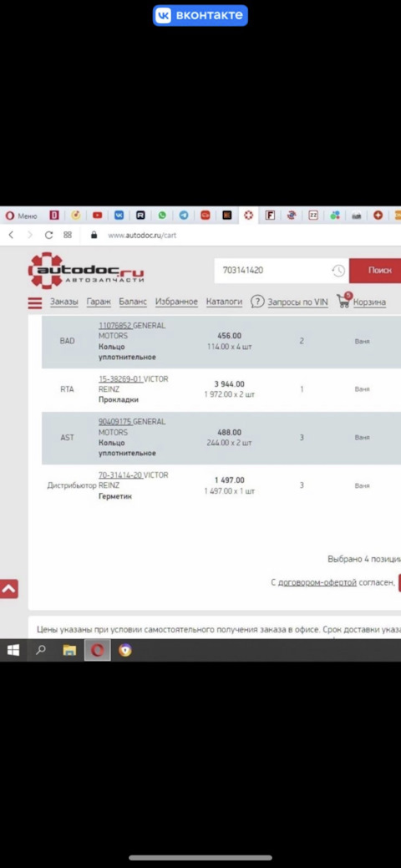Click Ваня in the Герметик row
This screenshot has width=401, height=868.
click(x=363, y=485)
